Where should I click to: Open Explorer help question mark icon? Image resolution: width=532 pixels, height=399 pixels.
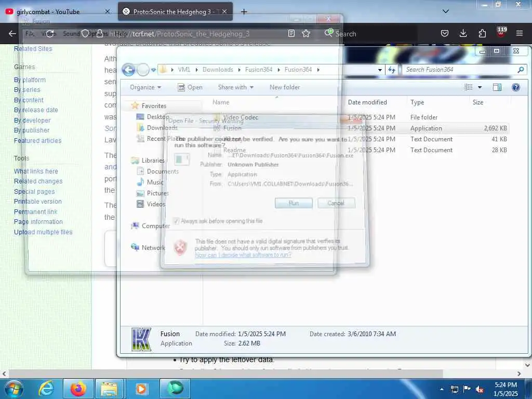click(x=516, y=87)
